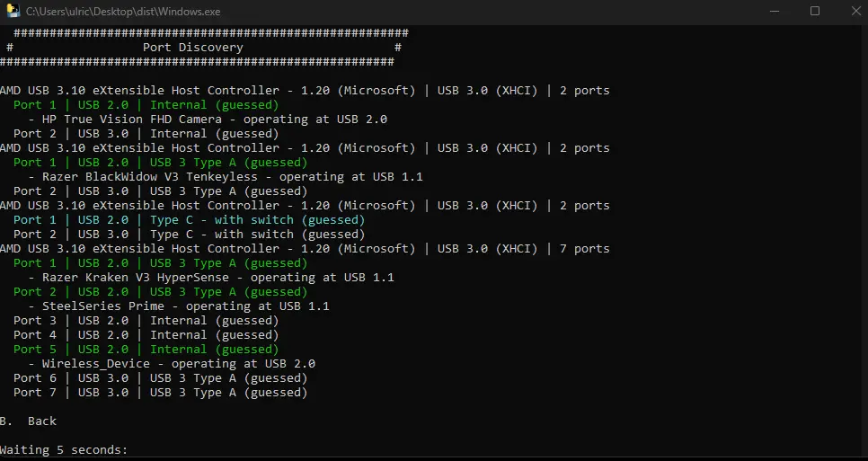868x461 pixels.
Task: Click green Port 5 USB 2.0 Internal line
Action: point(146,350)
